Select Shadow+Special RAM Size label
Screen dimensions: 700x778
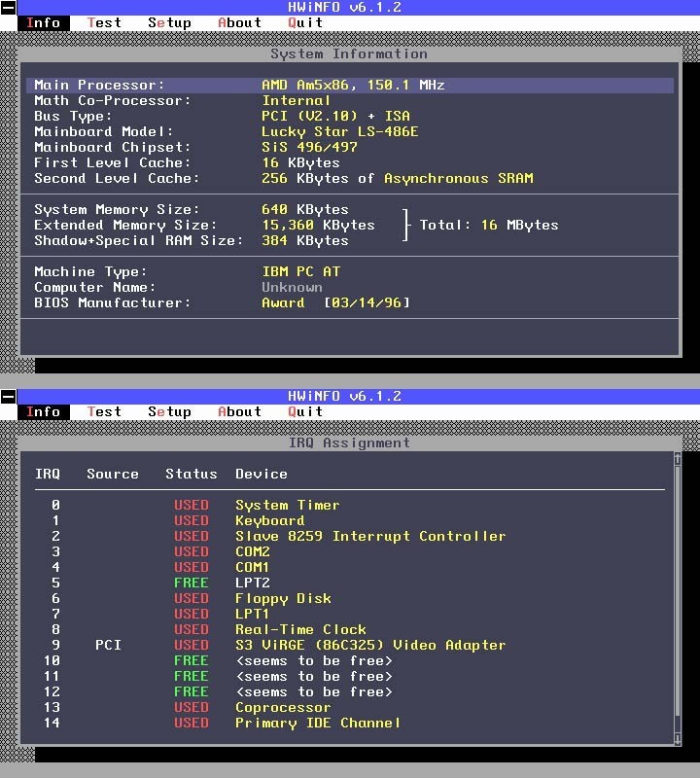point(139,240)
